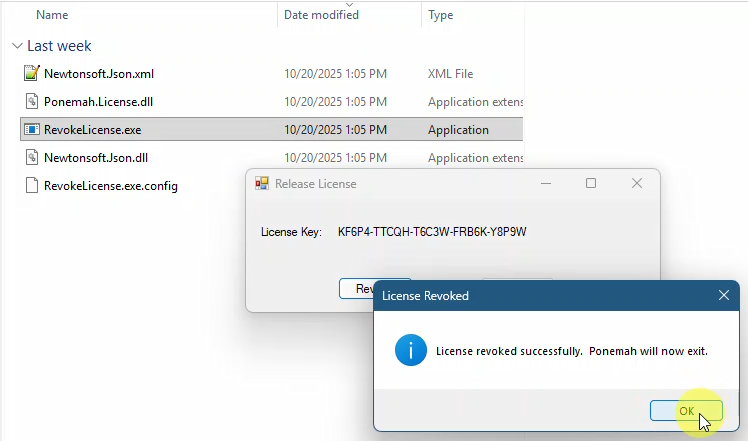
Task: Click the Newtonsoft.Json.dll file icon
Action: (x=31, y=158)
